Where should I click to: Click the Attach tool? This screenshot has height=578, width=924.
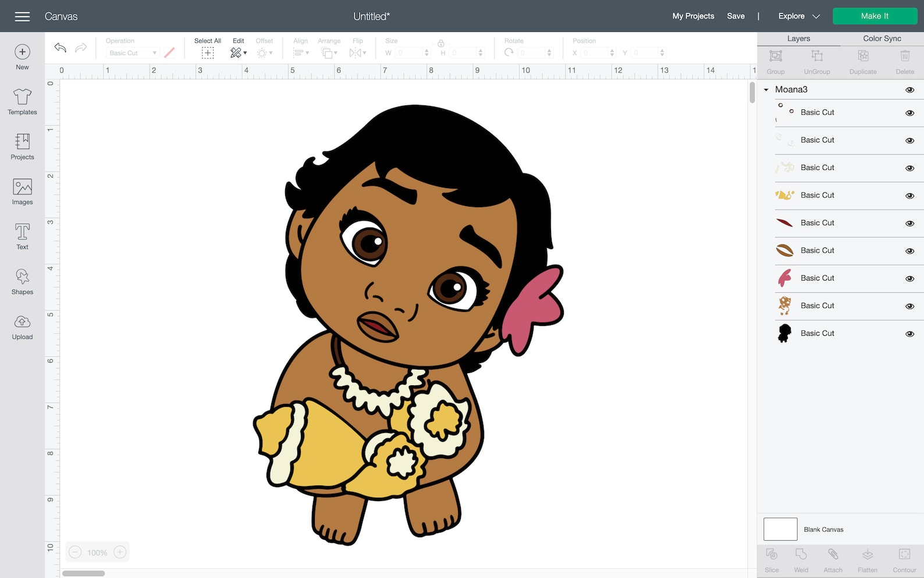[833, 561]
